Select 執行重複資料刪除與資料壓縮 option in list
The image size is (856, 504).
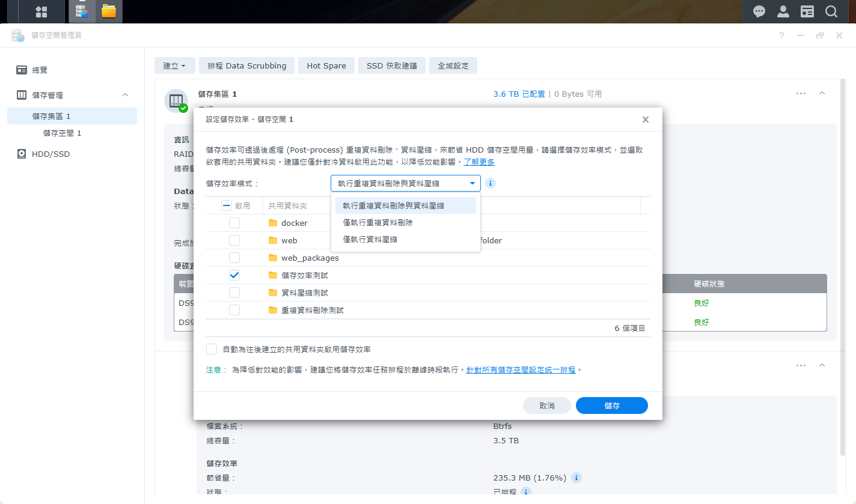click(406, 205)
